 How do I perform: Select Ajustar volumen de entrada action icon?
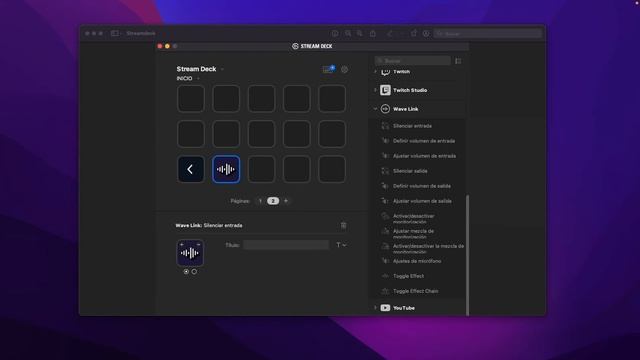click(x=385, y=156)
